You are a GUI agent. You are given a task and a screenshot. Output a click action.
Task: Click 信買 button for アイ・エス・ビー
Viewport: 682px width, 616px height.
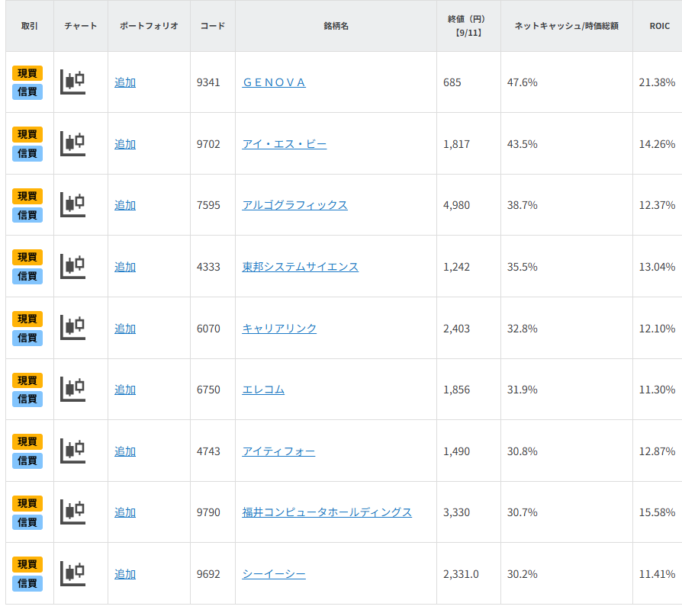27,153
